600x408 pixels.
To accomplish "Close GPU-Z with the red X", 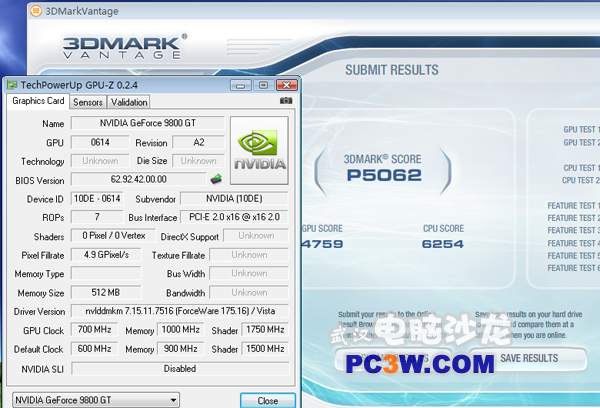I will pyautogui.click(x=287, y=85).
